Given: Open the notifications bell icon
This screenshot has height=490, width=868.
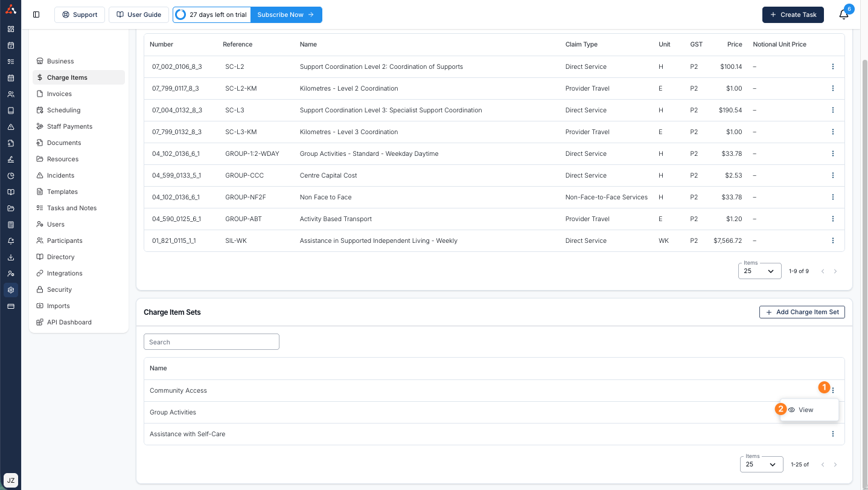Looking at the screenshot, I should 844,15.
